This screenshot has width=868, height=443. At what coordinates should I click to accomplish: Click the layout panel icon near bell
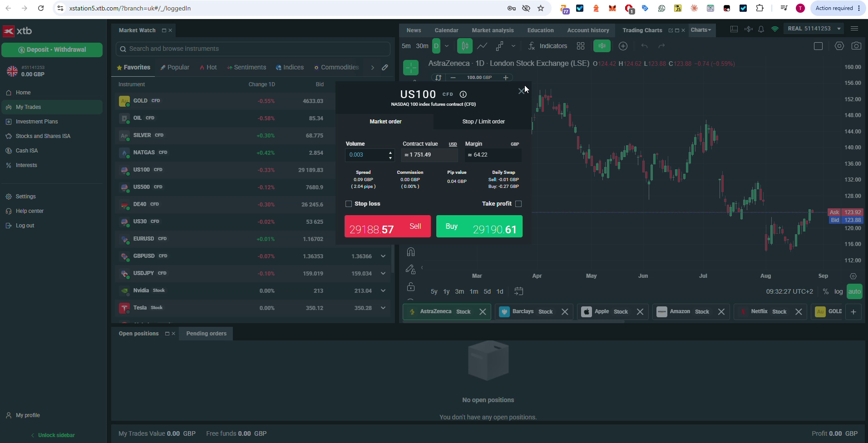(x=734, y=29)
